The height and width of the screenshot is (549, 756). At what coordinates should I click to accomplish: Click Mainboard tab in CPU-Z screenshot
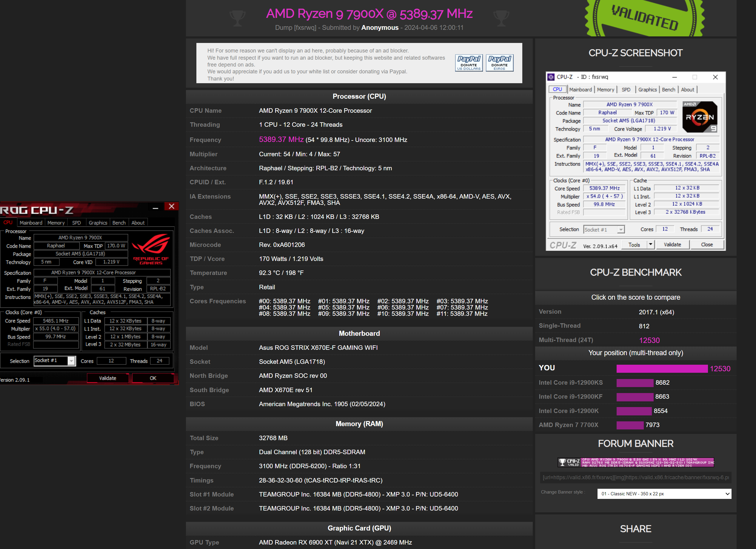(x=580, y=90)
